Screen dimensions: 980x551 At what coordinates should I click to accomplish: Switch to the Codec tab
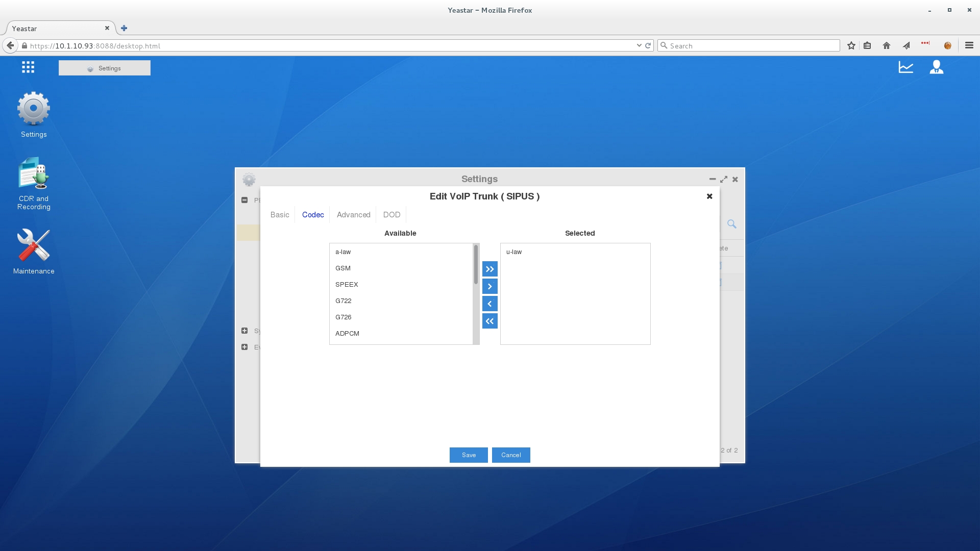tap(313, 215)
